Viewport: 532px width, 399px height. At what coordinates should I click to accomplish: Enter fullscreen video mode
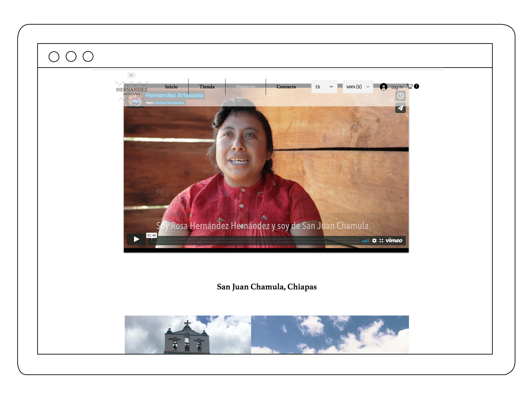coord(381,241)
